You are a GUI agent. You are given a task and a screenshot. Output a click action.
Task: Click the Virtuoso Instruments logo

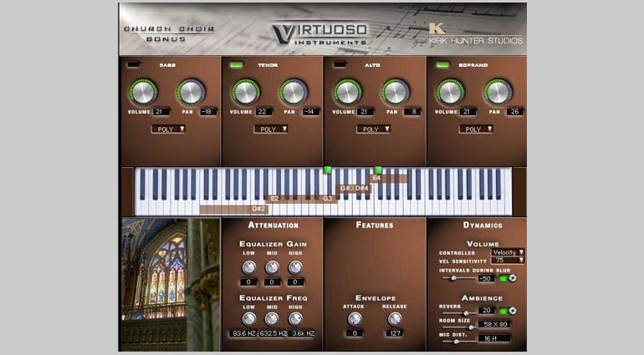point(319,33)
